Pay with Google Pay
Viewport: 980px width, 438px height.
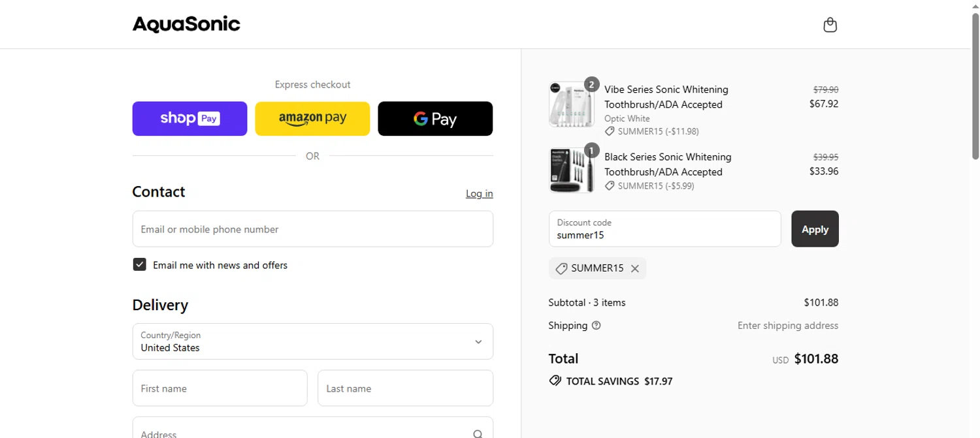click(x=435, y=119)
